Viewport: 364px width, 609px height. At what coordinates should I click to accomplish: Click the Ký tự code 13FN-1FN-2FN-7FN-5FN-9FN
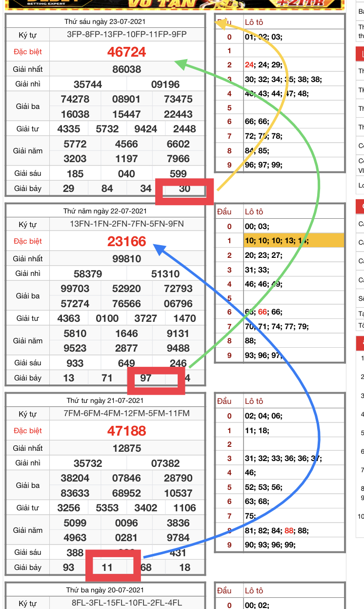click(x=127, y=224)
